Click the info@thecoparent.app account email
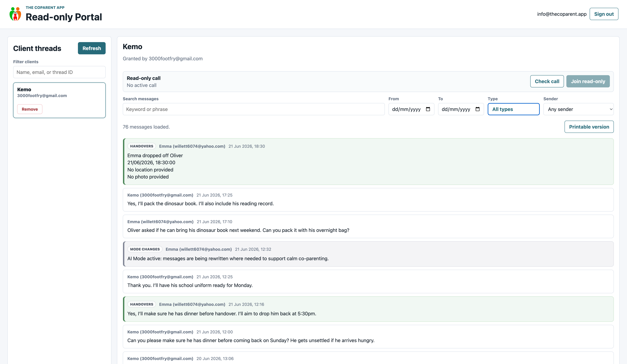The image size is (627, 364). [x=562, y=14]
